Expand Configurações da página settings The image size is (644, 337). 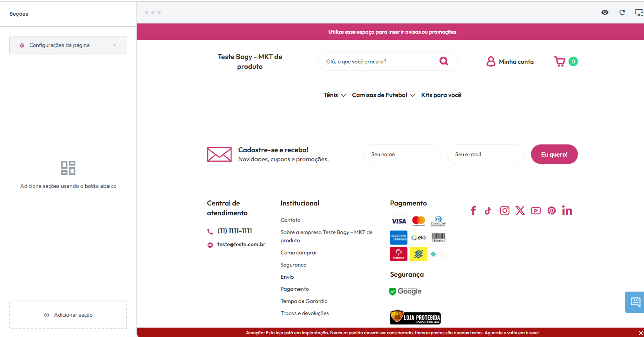(68, 45)
